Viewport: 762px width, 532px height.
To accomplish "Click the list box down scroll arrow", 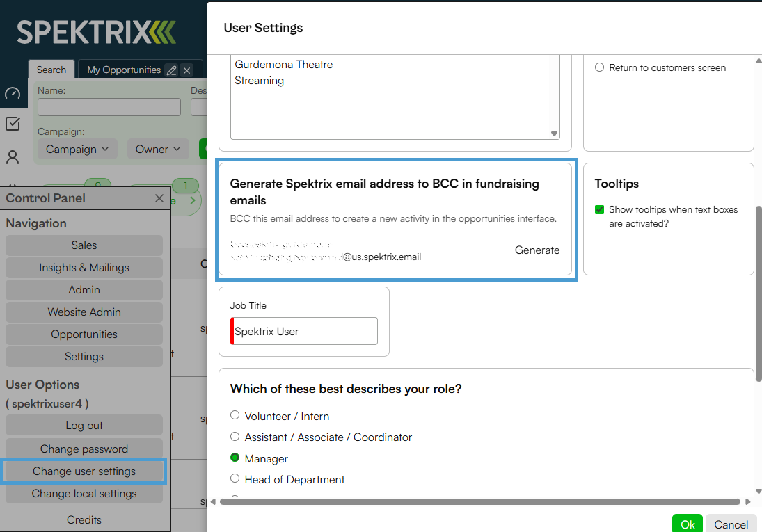I will point(554,134).
